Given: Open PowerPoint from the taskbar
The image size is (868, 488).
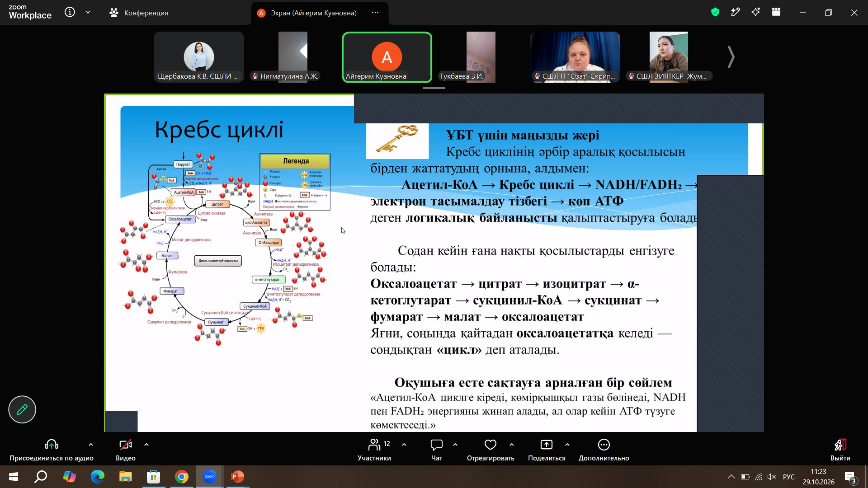Looking at the screenshot, I should pyautogui.click(x=237, y=477).
